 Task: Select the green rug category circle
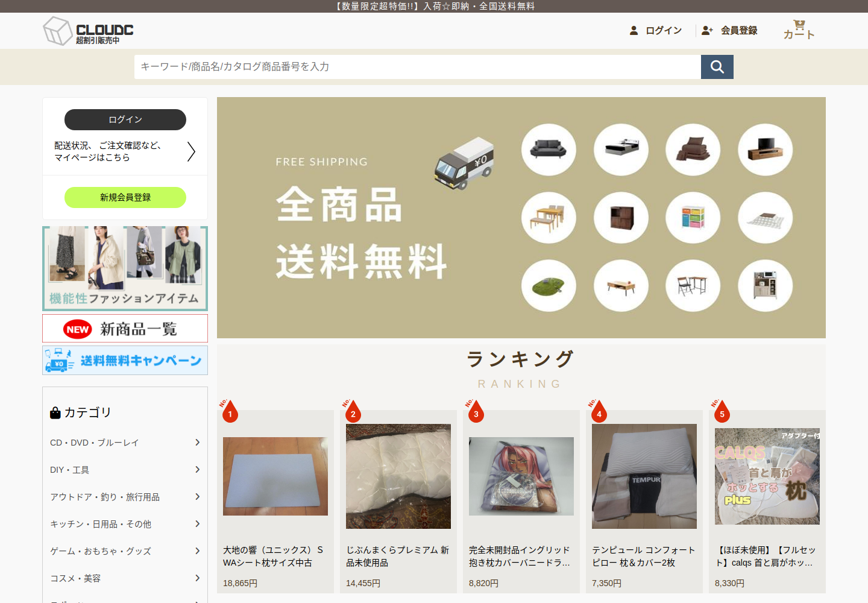coord(549,286)
